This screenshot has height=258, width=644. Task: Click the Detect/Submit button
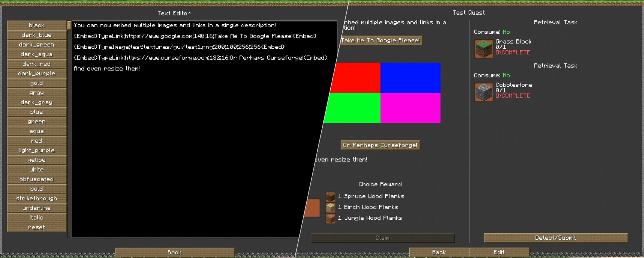(x=556, y=238)
